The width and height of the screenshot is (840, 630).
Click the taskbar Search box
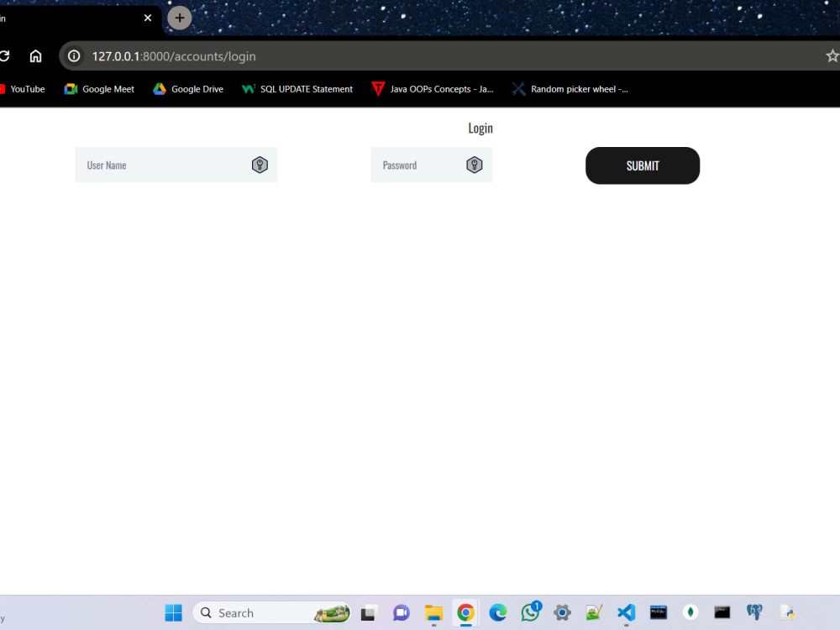pyautogui.click(x=271, y=613)
